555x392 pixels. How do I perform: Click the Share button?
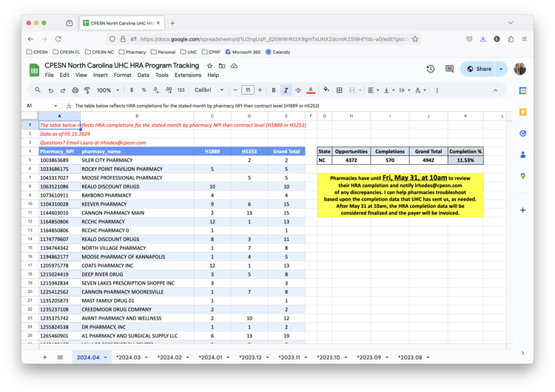click(479, 69)
